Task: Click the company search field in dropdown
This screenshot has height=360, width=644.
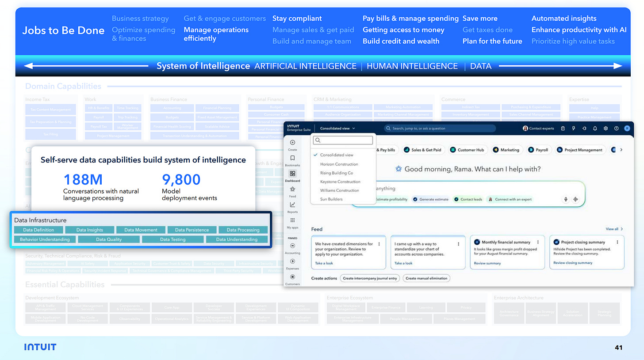Action: [x=343, y=140]
